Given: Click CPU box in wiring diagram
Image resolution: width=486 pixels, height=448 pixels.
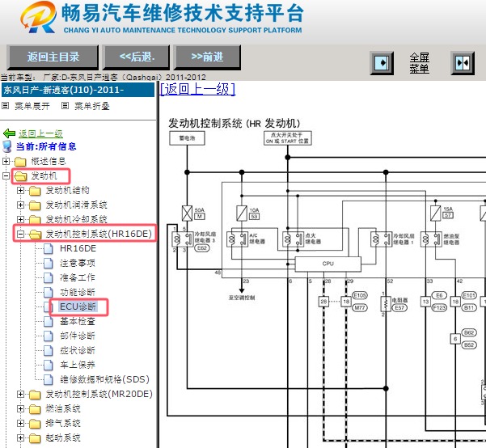Looking at the screenshot, I should pos(328,264).
